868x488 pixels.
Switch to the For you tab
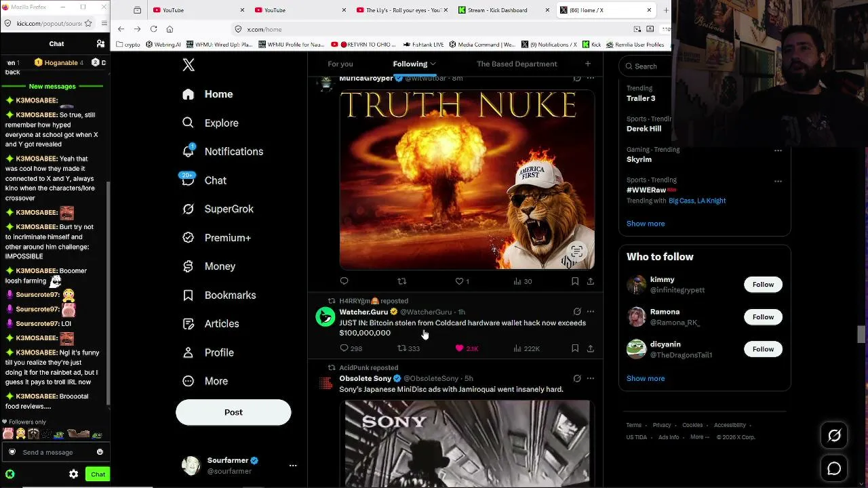[340, 64]
